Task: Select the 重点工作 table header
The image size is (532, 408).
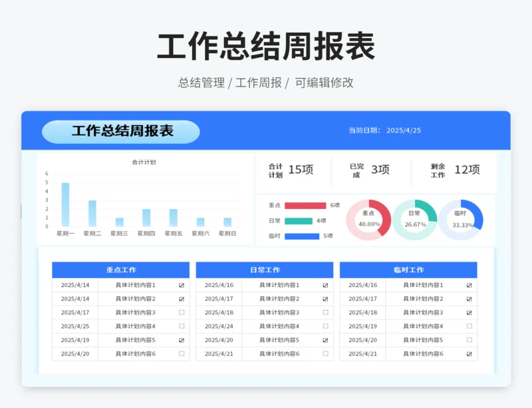Action: click(121, 270)
